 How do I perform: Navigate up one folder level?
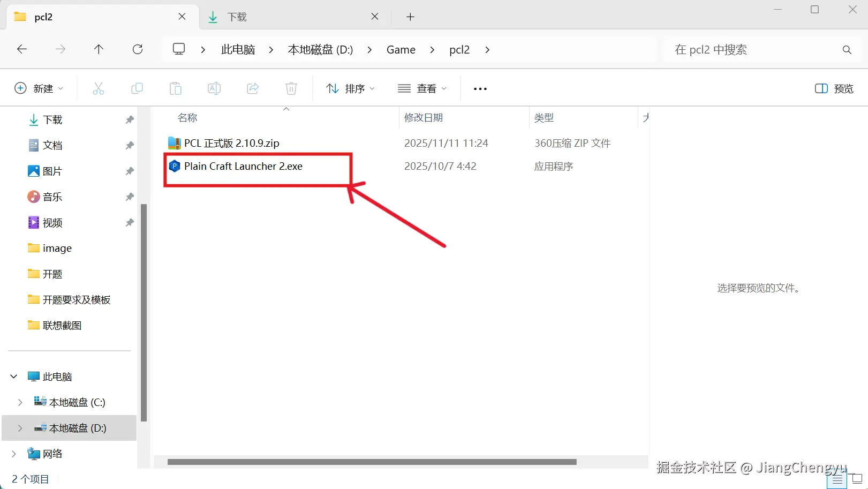coord(99,49)
